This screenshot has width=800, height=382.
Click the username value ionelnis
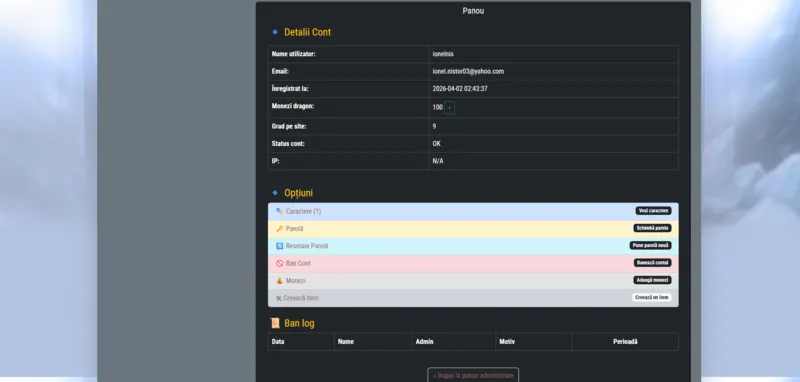(x=443, y=54)
